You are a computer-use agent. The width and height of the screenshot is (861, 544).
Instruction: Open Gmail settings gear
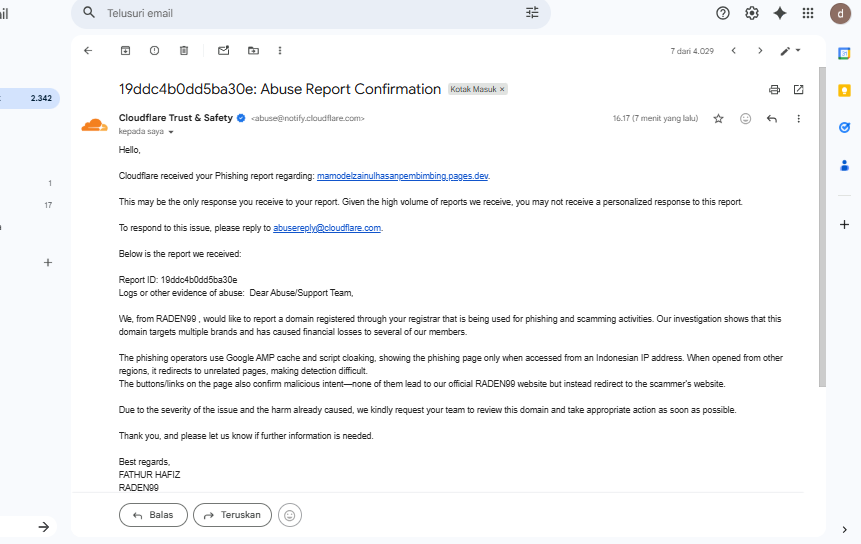752,13
